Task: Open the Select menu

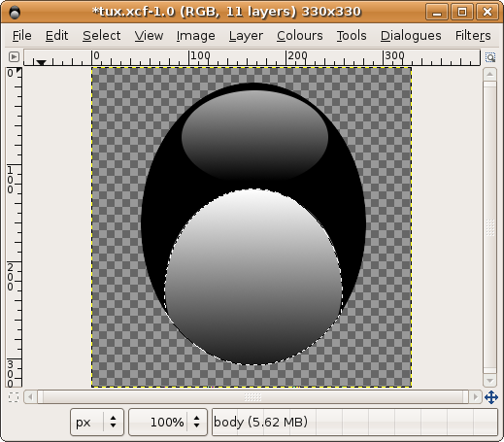Action: pos(101,36)
